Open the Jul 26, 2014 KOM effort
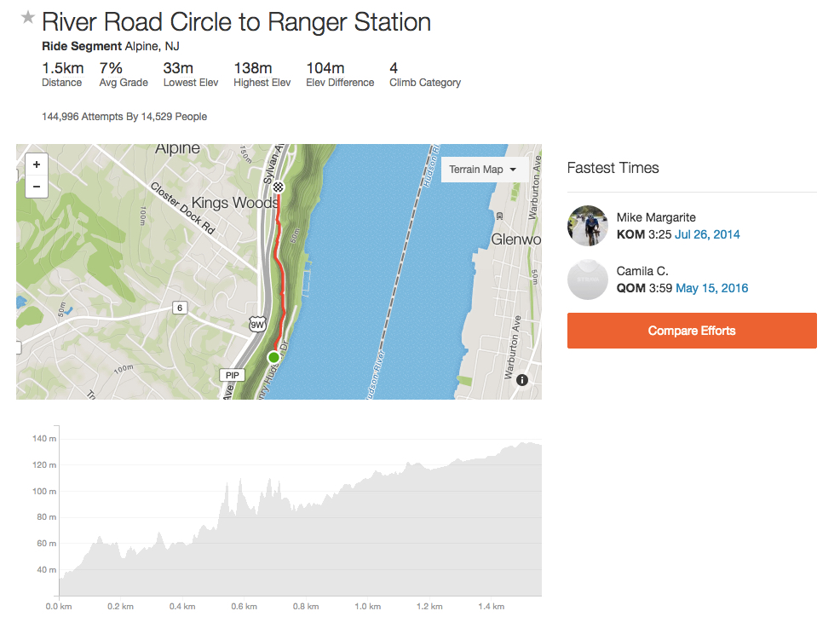840x634 pixels. (x=707, y=234)
